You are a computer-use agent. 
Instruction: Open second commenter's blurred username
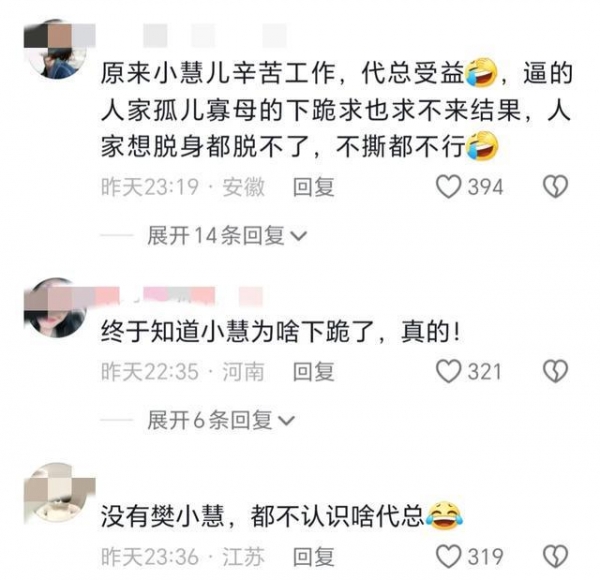pyautogui.click(x=182, y=297)
